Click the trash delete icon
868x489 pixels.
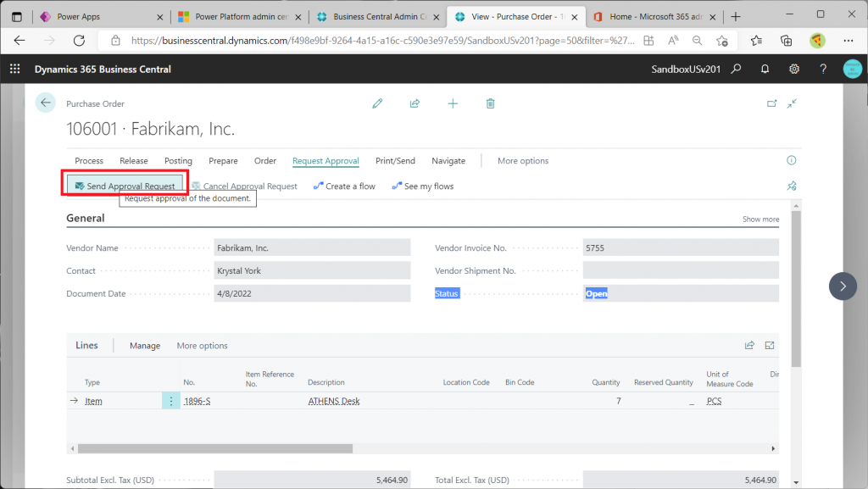[x=490, y=103]
